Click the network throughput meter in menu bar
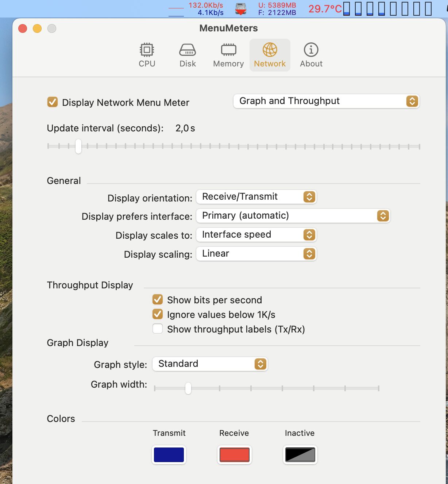This screenshot has height=484, width=448. coord(196,9)
